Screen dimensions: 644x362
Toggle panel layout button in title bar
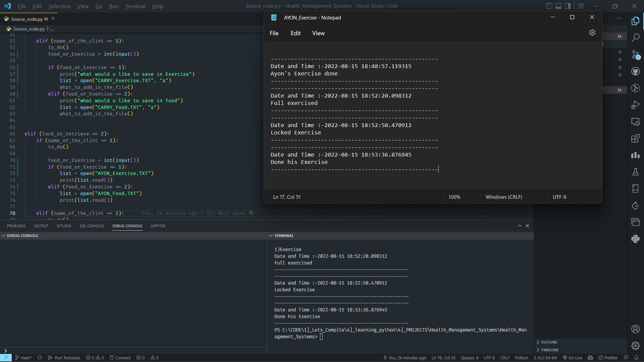(558, 6)
